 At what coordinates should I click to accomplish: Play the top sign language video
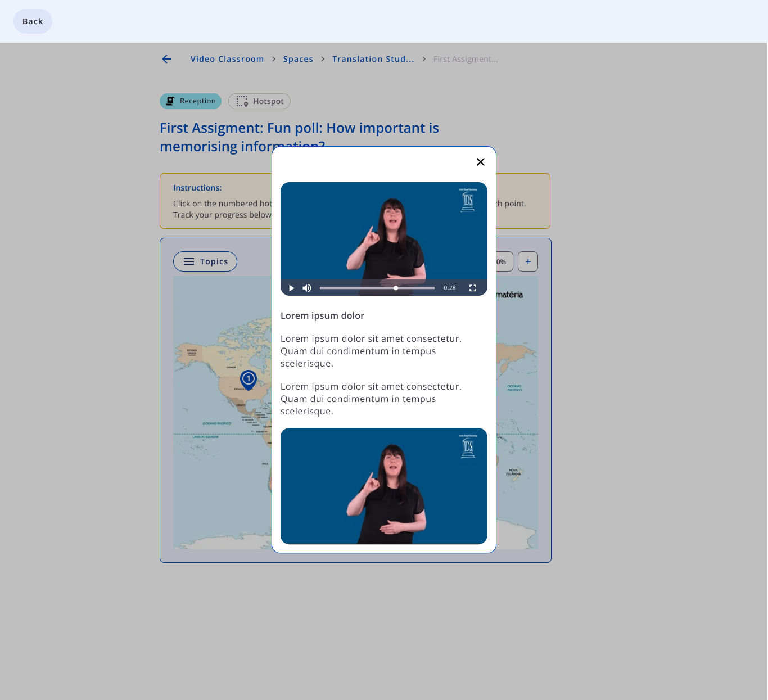click(291, 288)
